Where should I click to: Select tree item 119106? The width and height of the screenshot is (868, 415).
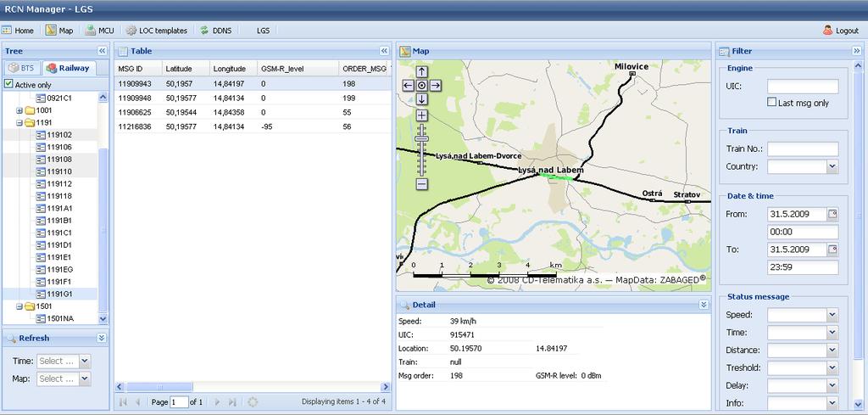click(x=59, y=147)
